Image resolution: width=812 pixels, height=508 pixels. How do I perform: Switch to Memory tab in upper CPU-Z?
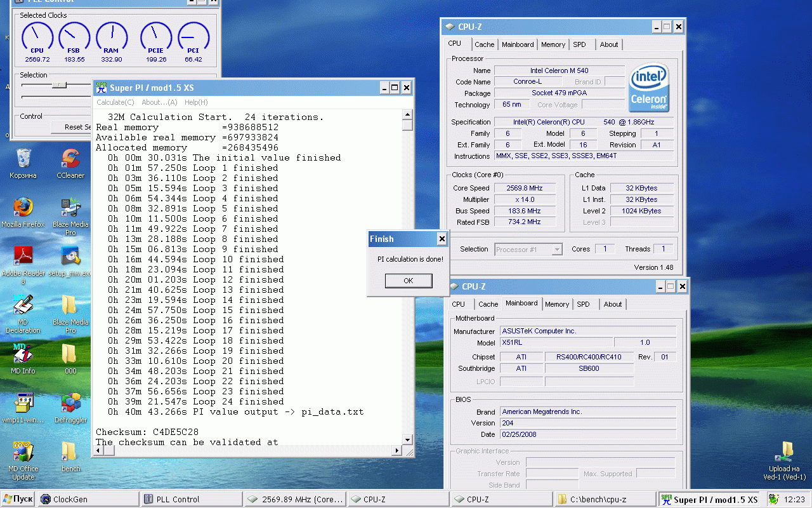point(553,44)
